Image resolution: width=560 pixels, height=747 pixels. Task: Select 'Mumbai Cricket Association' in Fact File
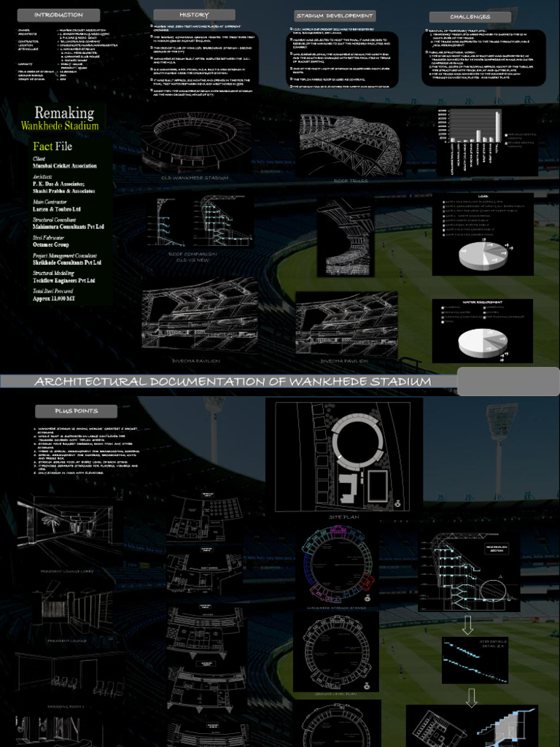point(65,166)
